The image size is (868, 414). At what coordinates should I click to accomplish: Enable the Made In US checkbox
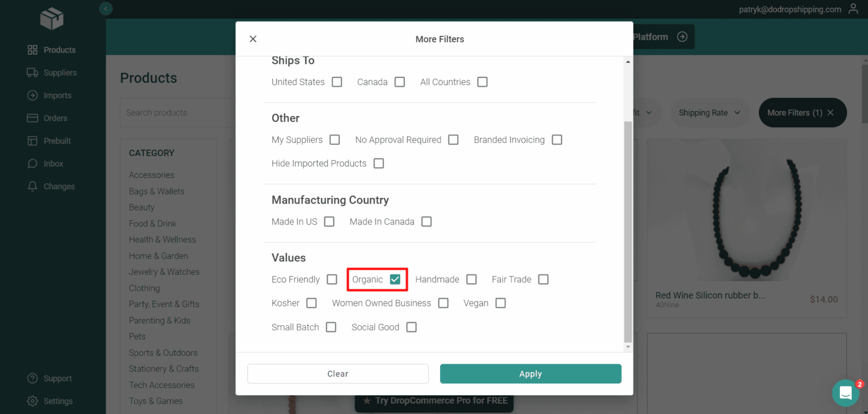click(x=329, y=221)
